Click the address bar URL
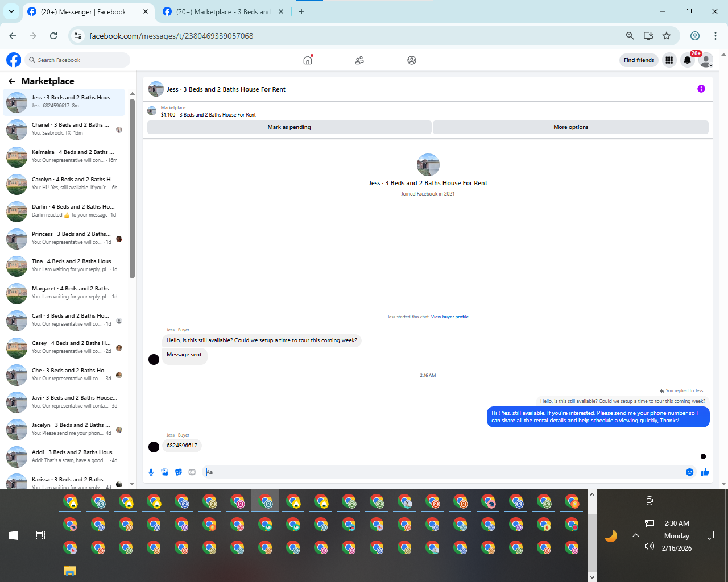Image resolution: width=728 pixels, height=582 pixels. pyautogui.click(x=171, y=36)
